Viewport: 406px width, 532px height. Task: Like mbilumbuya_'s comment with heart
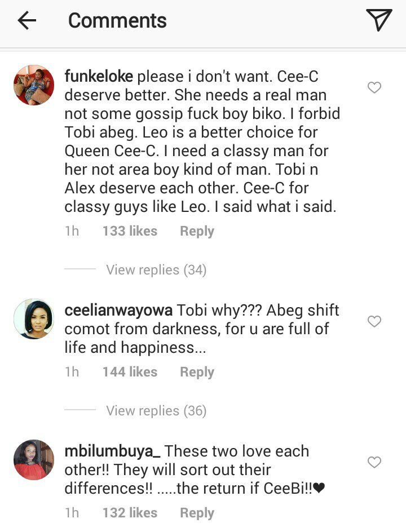374,462
